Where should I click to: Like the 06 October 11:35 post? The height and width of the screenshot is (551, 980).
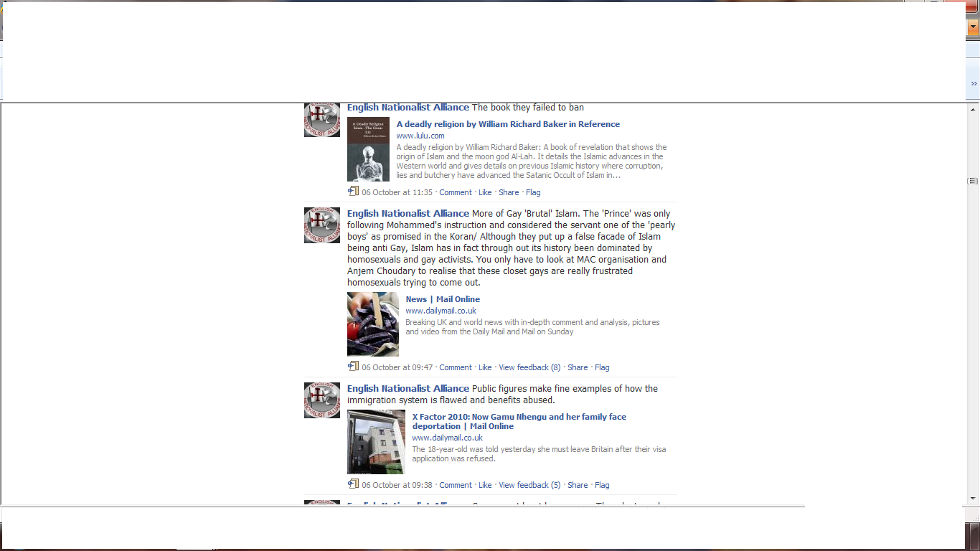pyautogui.click(x=485, y=192)
